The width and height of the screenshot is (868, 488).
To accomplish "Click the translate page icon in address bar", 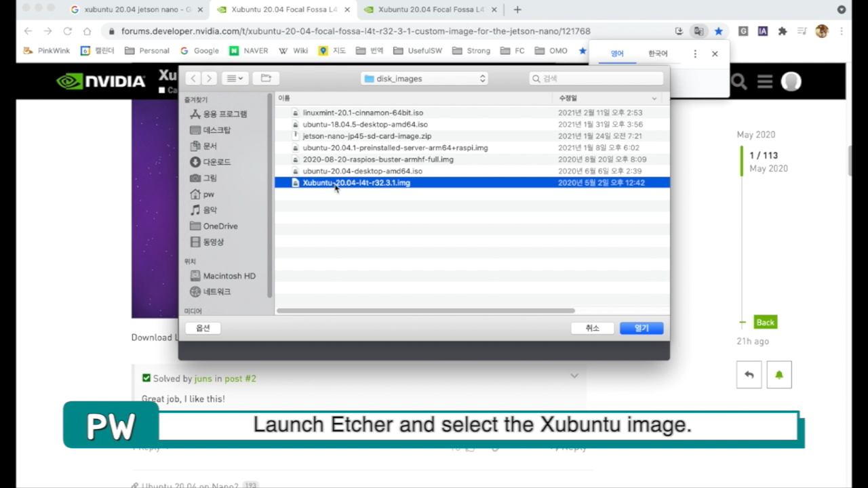I will tap(698, 31).
